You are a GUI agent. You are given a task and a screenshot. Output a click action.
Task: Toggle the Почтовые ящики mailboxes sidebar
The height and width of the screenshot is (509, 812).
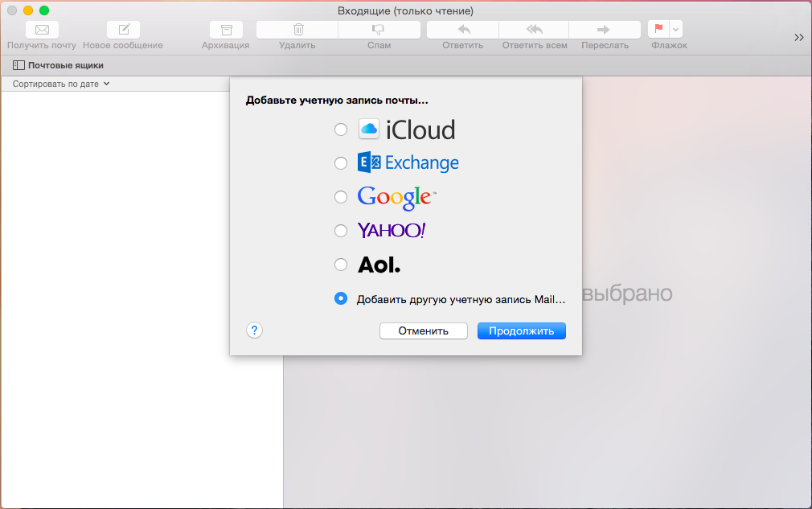58,65
